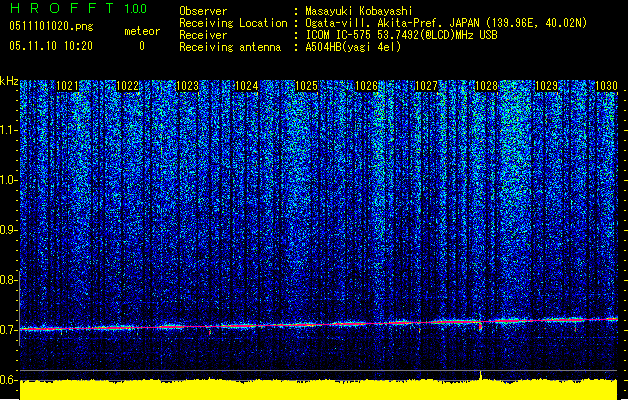The image size is (629, 400).
Task: Click the meteor count 0
Action: pyautogui.click(x=142, y=46)
